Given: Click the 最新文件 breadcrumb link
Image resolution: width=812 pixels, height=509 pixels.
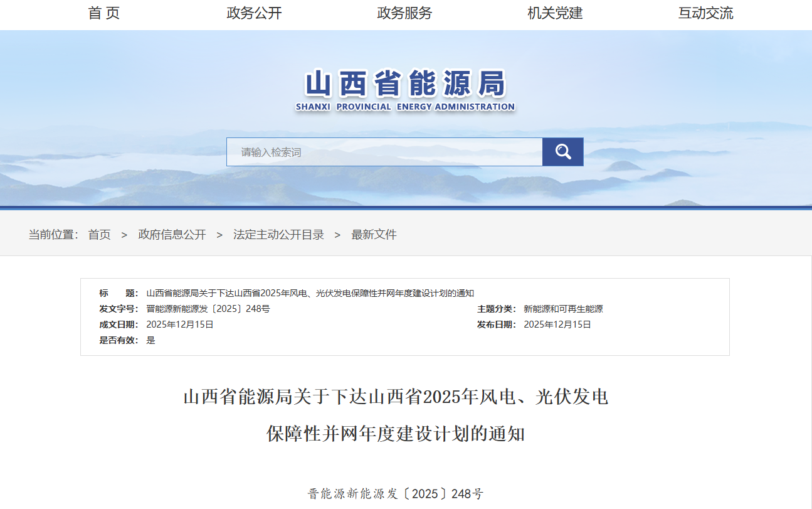Looking at the screenshot, I should [x=374, y=235].
